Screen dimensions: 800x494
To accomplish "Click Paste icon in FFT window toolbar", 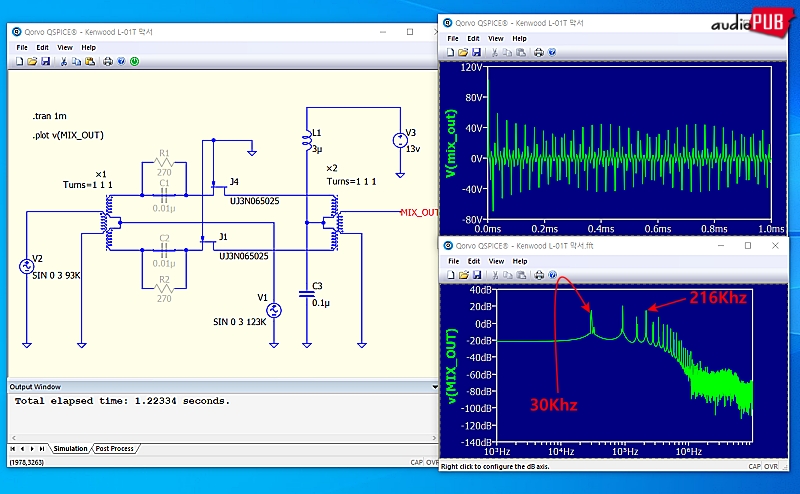I will [521, 275].
